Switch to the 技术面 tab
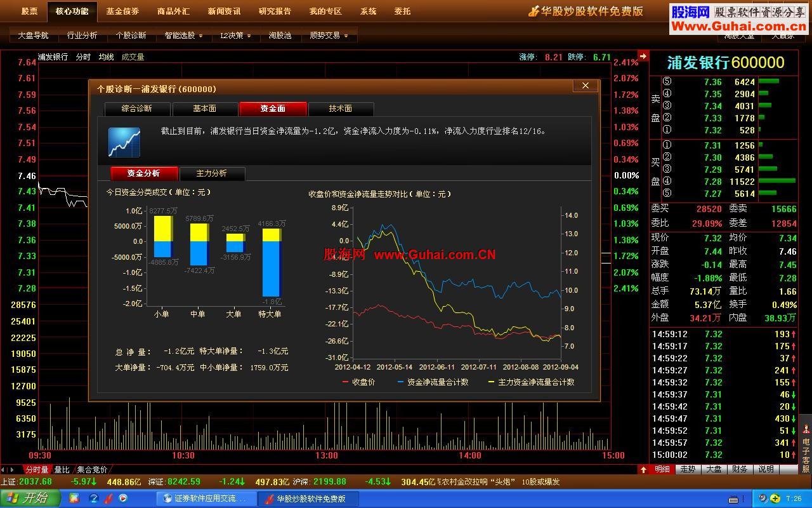812x508 pixels. 341,109
